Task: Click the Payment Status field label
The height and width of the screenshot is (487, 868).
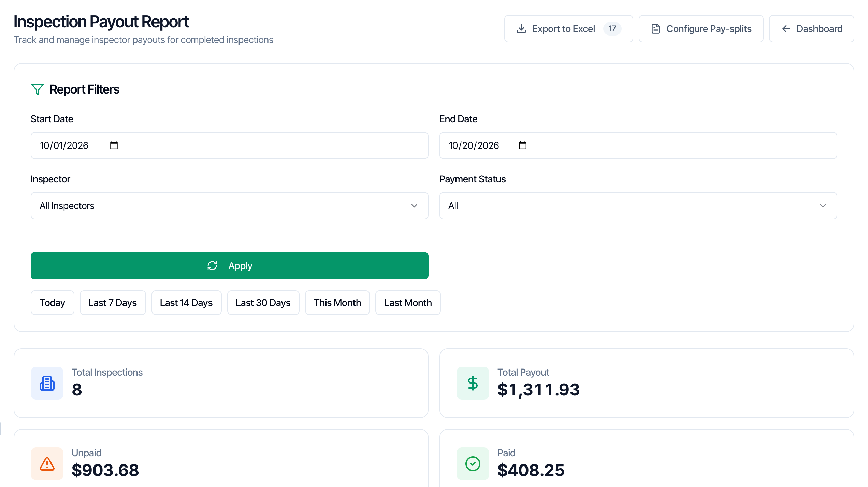Action: [x=472, y=179]
